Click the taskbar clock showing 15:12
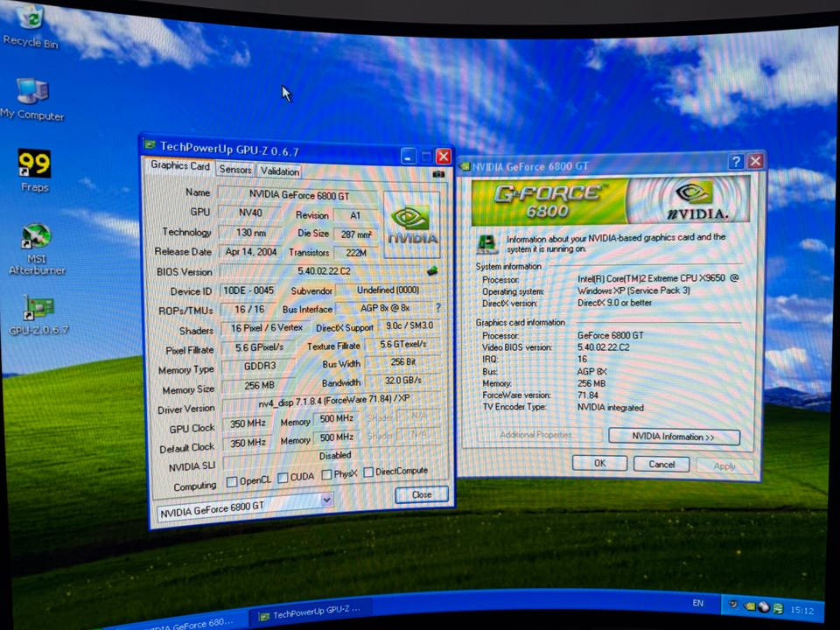The image size is (840, 630). click(801, 610)
